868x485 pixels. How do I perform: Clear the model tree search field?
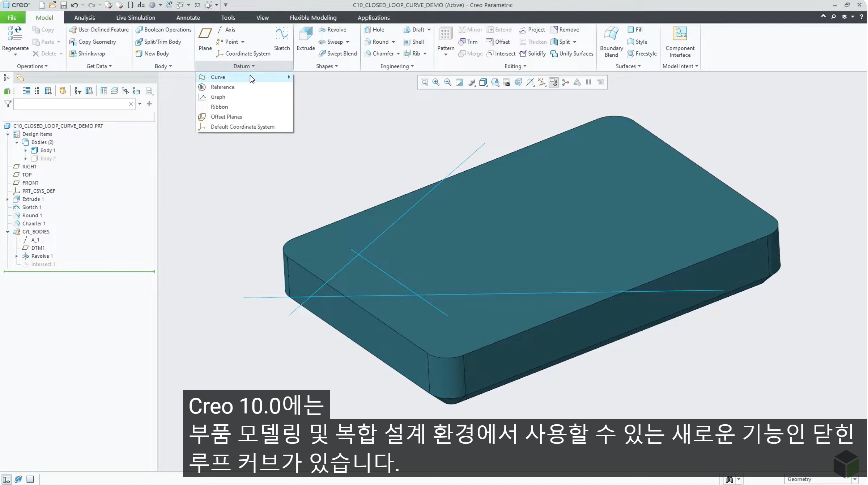[131, 104]
